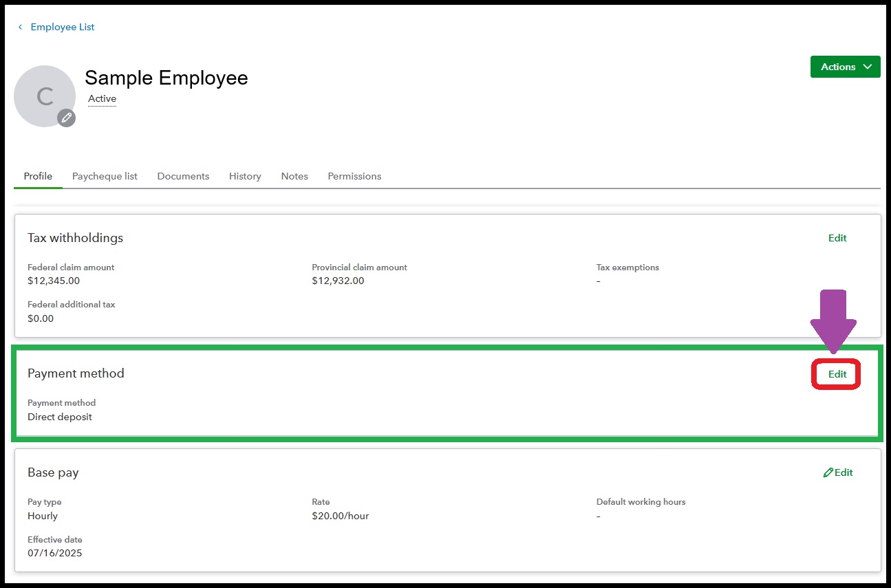
Task: Edit the Tax withholdings section
Action: tap(837, 238)
